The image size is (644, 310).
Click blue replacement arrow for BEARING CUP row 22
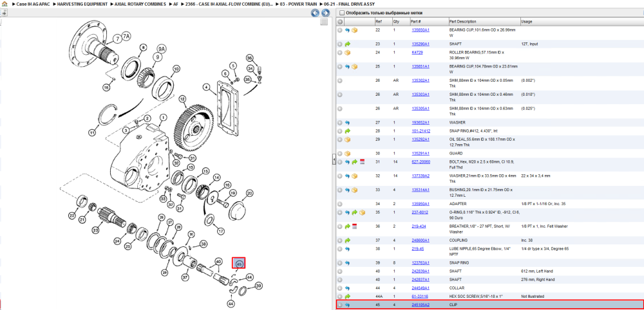(347, 30)
